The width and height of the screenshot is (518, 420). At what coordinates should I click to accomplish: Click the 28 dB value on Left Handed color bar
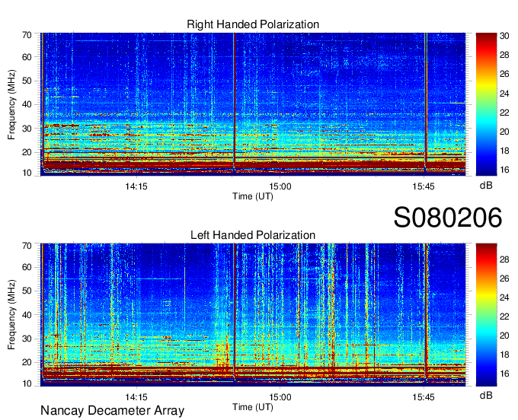505,259
